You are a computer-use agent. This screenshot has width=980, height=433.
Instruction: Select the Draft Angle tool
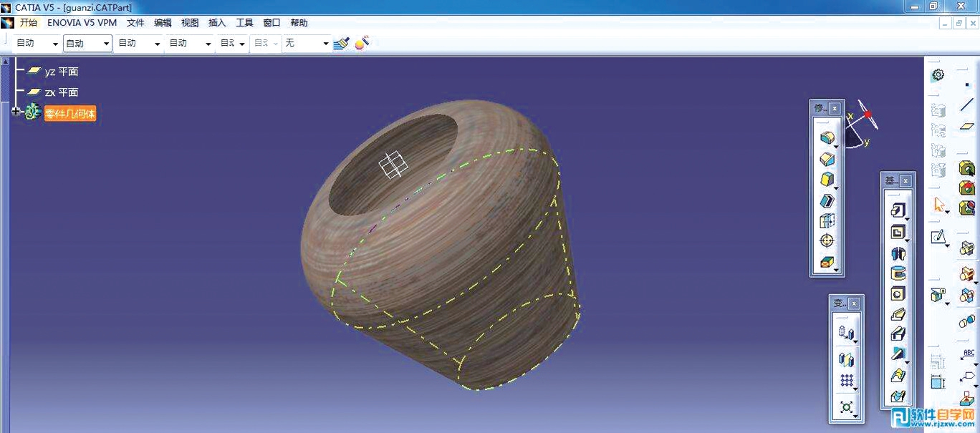click(827, 179)
